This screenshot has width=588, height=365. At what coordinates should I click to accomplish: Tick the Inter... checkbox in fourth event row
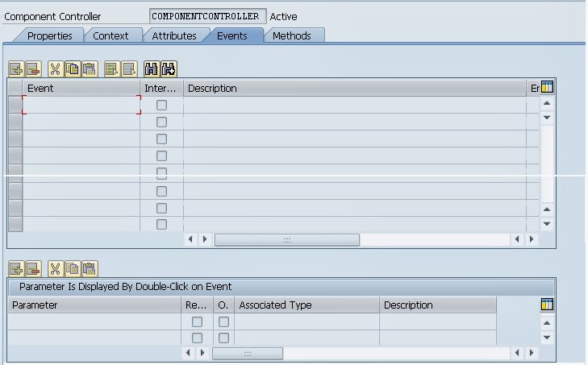(x=161, y=156)
